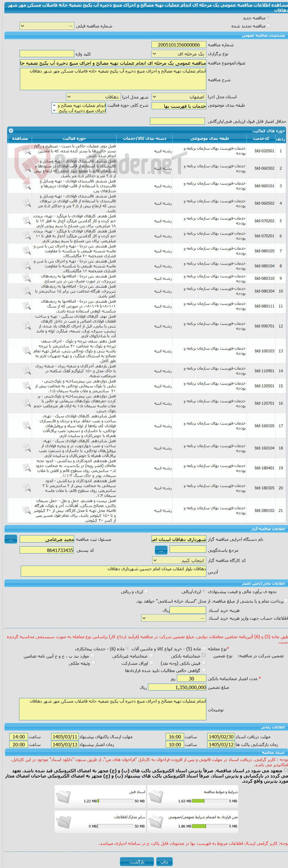Open view icon for row bld-070202
Viewport: 288px width, 868px height.
point(26,221)
